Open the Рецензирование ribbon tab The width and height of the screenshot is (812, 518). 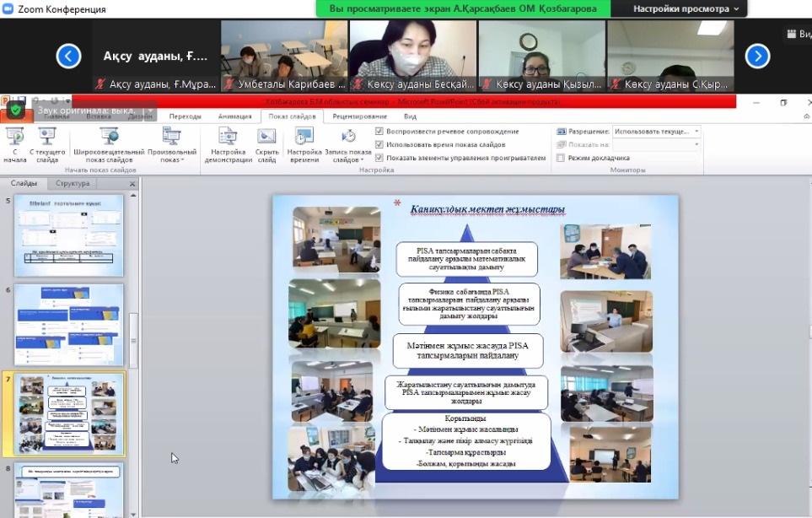click(360, 116)
